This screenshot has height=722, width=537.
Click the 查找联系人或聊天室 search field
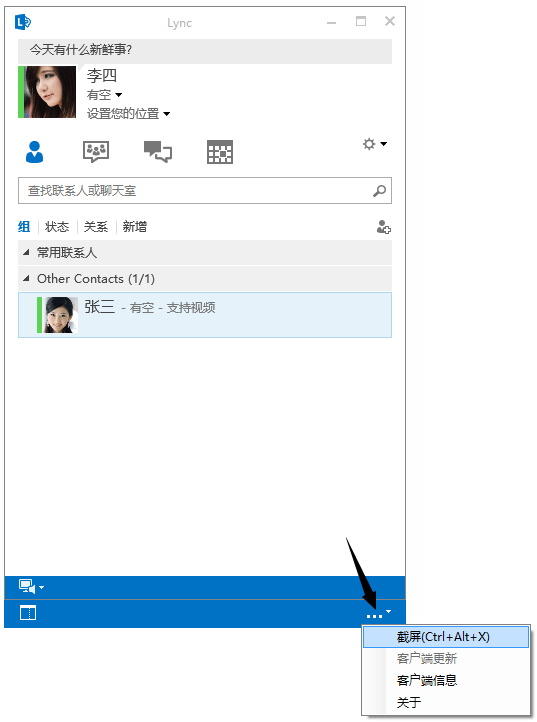[x=205, y=191]
